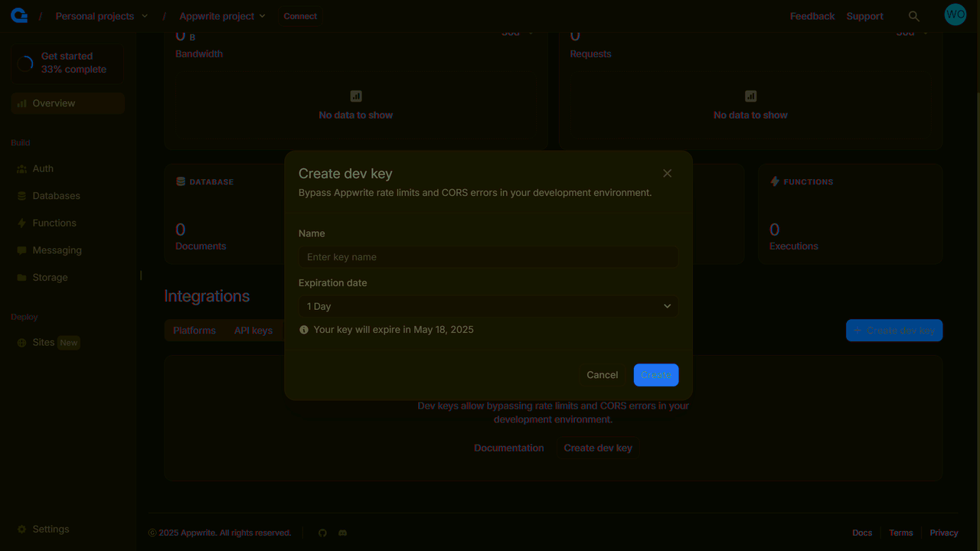Switch to the API keys tab

253,330
